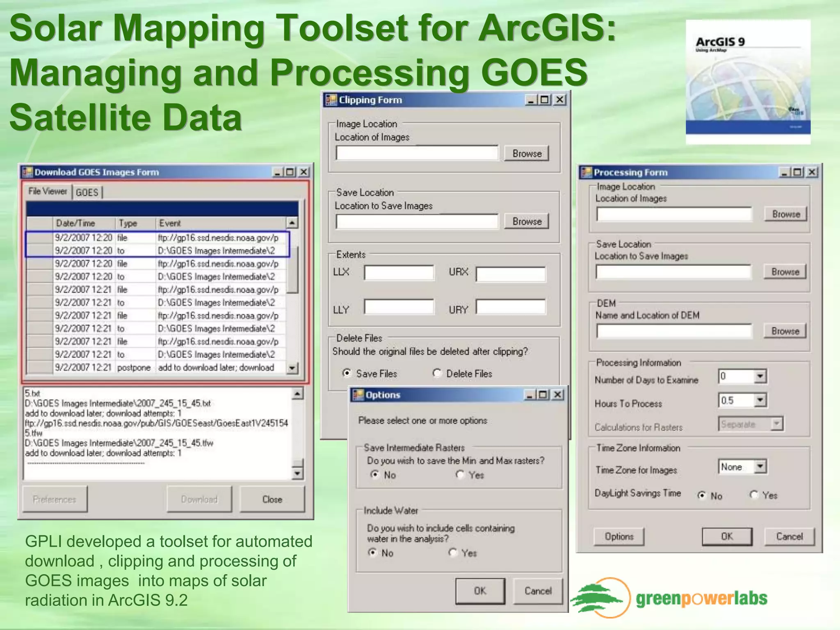Click Cancel in the Processing Form
The height and width of the screenshot is (630, 840).
click(790, 536)
